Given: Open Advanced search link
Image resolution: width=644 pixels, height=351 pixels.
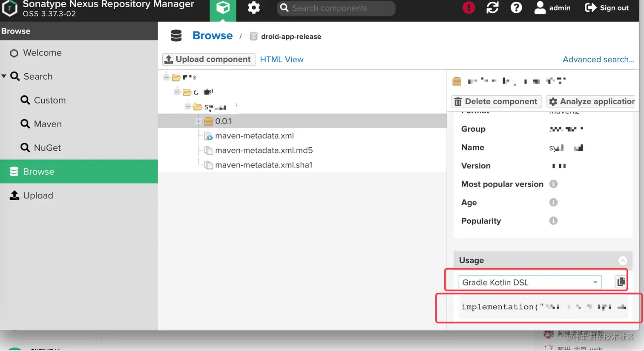Looking at the screenshot, I should coord(598,60).
